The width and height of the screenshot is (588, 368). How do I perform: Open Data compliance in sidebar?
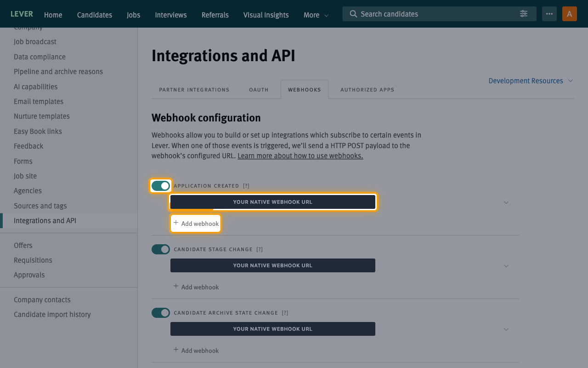(x=40, y=57)
